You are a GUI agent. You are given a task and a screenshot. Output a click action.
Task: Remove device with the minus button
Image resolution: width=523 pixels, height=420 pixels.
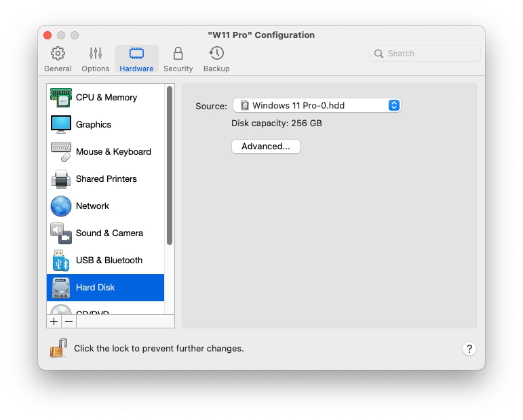(69, 322)
